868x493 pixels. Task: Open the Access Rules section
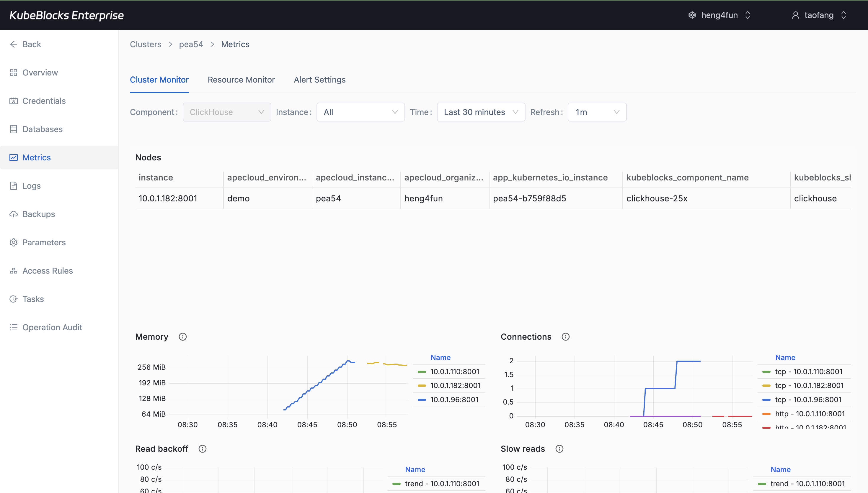48,271
